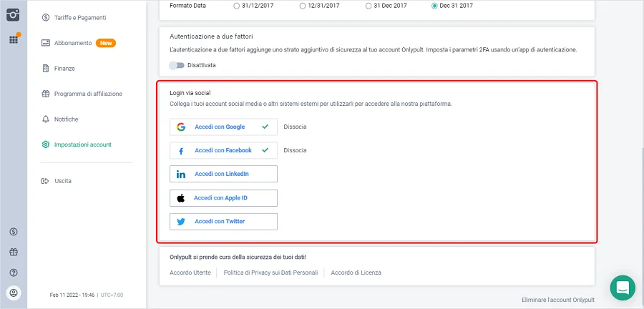This screenshot has width=644, height=309.
Task: Click the Onlypult camera logo icon
Action: pos(14,14)
